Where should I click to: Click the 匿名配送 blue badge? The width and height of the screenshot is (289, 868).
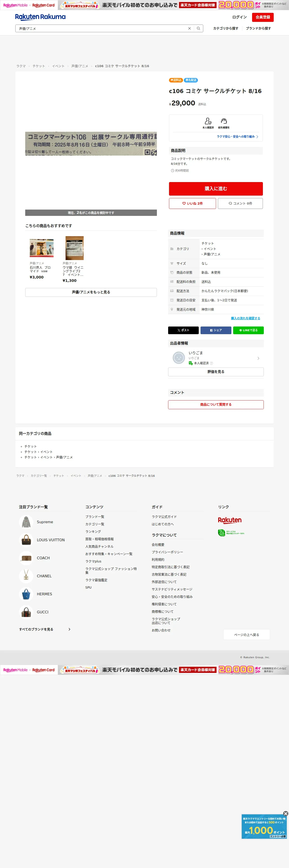[191, 80]
